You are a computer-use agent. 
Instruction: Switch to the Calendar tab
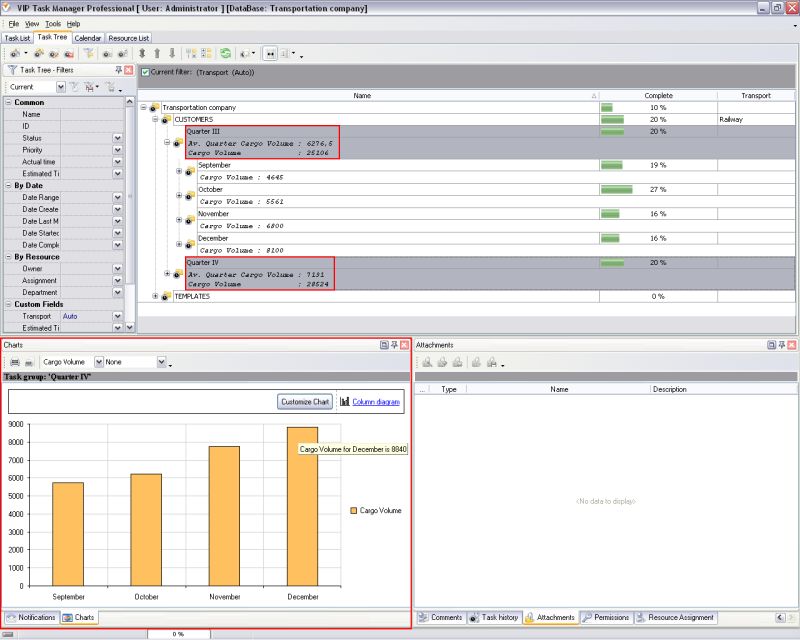point(88,38)
